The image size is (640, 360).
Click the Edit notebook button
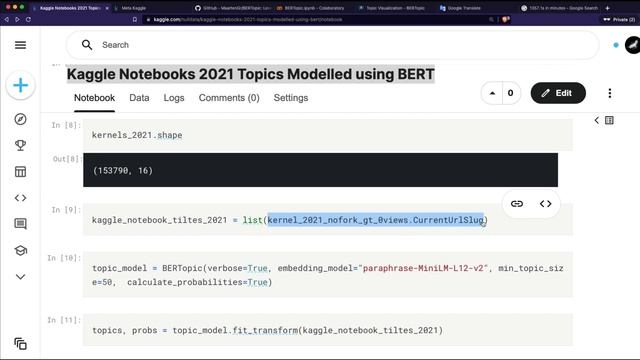[x=558, y=93]
